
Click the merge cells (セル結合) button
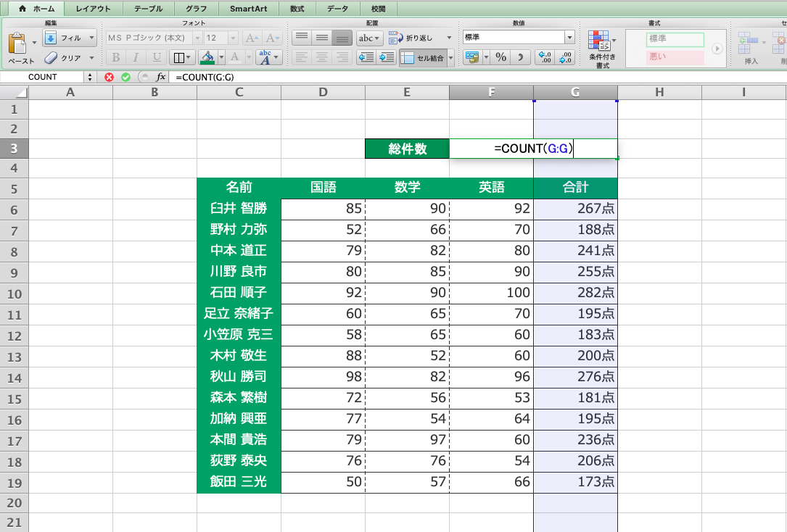[423, 58]
